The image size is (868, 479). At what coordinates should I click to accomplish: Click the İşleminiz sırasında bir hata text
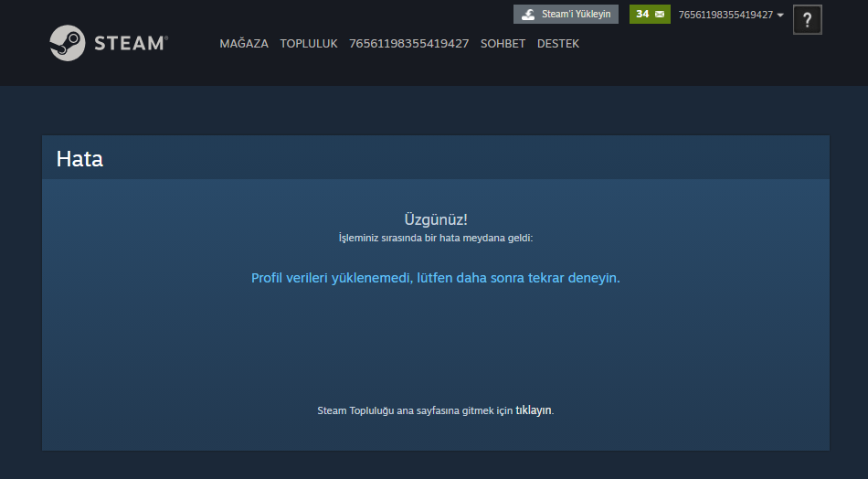(436, 238)
